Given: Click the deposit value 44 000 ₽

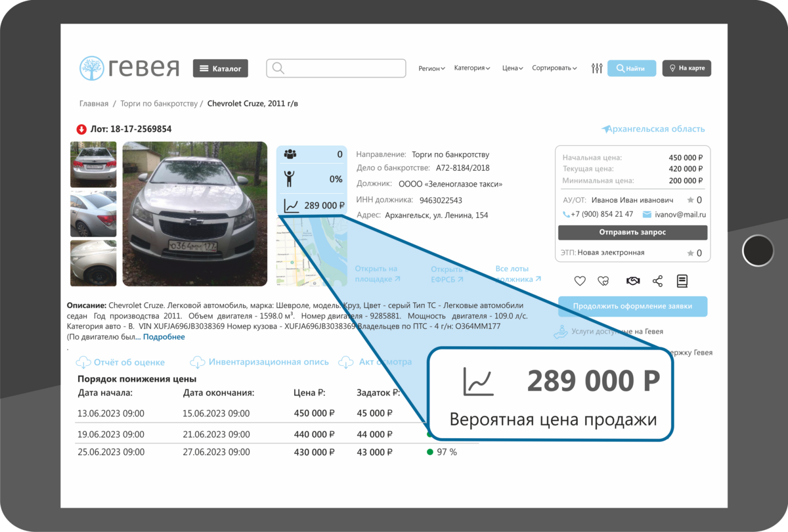Looking at the screenshot, I should (375, 435).
